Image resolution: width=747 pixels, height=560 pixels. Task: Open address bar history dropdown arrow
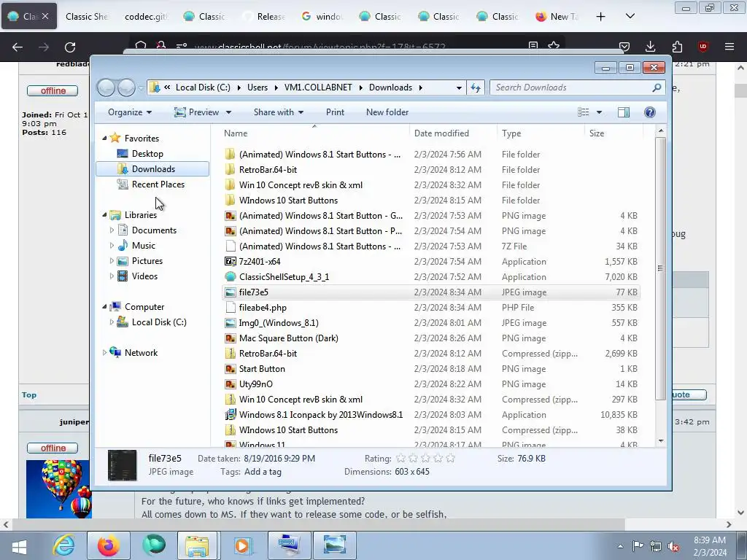[459, 87]
